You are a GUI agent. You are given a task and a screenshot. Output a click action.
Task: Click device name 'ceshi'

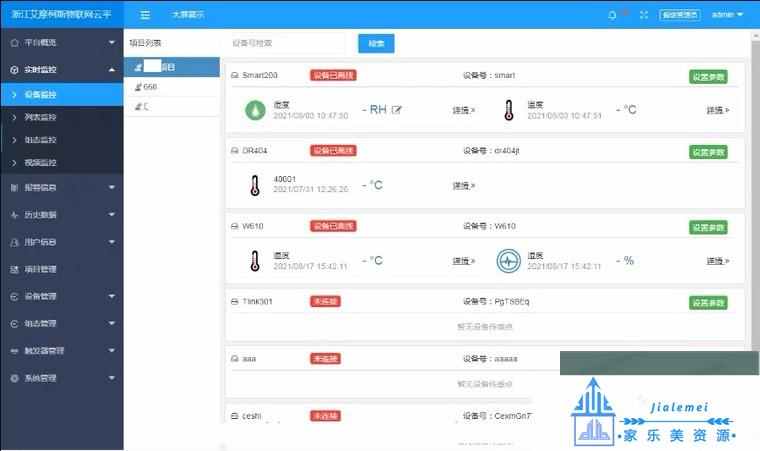[x=252, y=416]
